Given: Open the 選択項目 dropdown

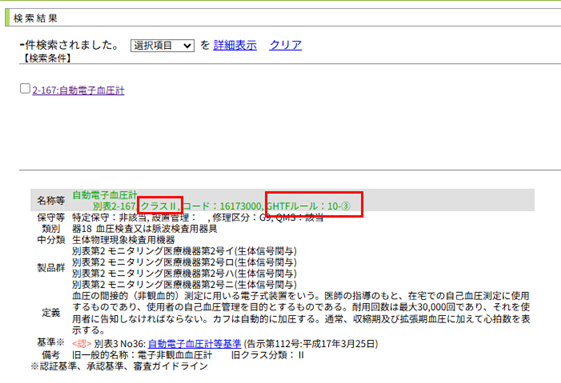Looking at the screenshot, I should pyautogui.click(x=162, y=45).
